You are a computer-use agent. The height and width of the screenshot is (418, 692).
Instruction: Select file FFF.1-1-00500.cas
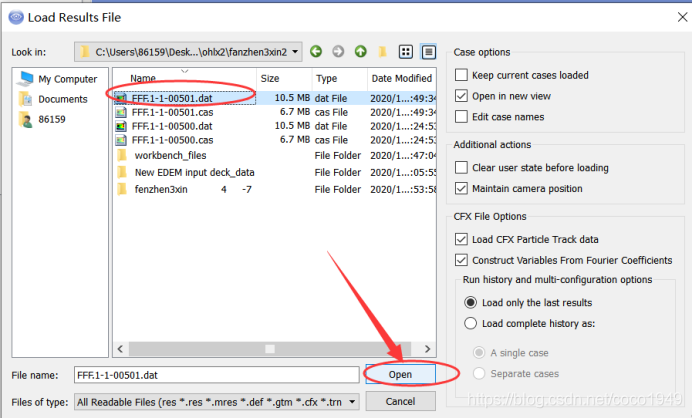[x=172, y=140]
